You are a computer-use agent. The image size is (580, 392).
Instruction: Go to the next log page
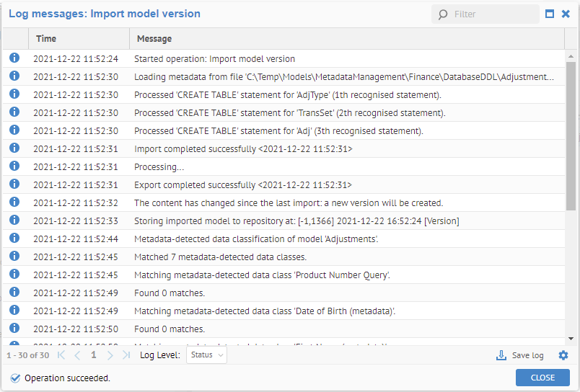coord(110,355)
